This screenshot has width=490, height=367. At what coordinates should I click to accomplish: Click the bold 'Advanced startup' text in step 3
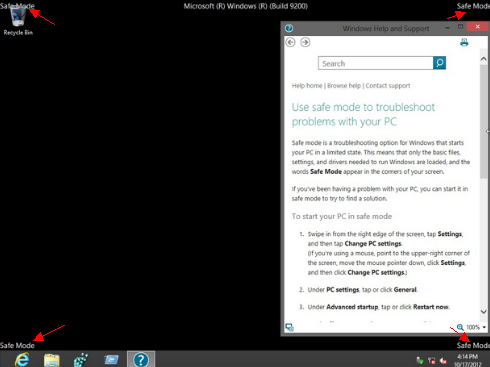[352, 307]
